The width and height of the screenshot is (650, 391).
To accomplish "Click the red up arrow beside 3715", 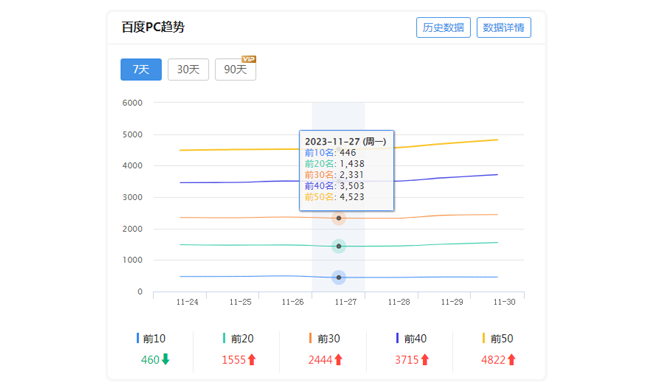I will [x=424, y=359].
